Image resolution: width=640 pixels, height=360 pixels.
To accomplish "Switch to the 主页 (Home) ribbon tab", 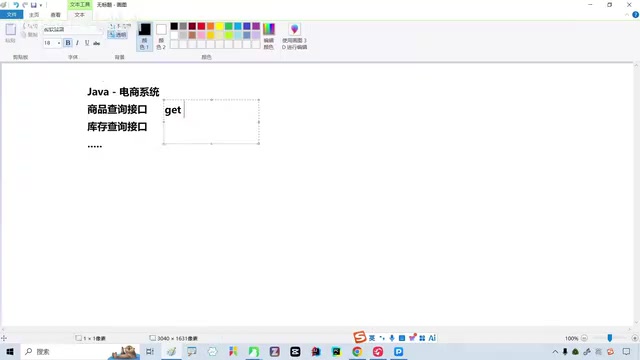I will pyautogui.click(x=34, y=15).
